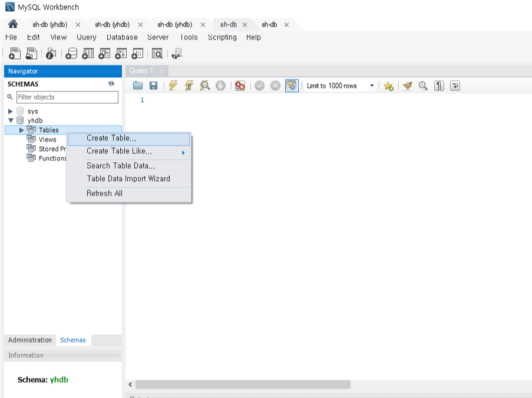The image size is (532, 398).
Task: Open the File menu
Action: [x=11, y=37]
